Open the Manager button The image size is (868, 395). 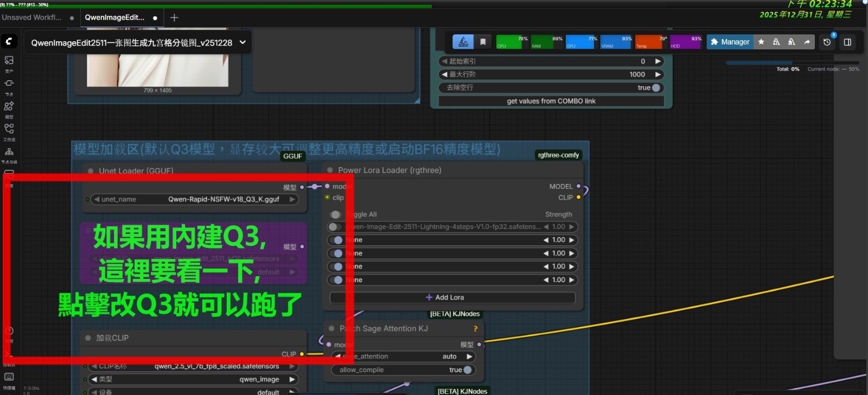pyautogui.click(x=730, y=42)
